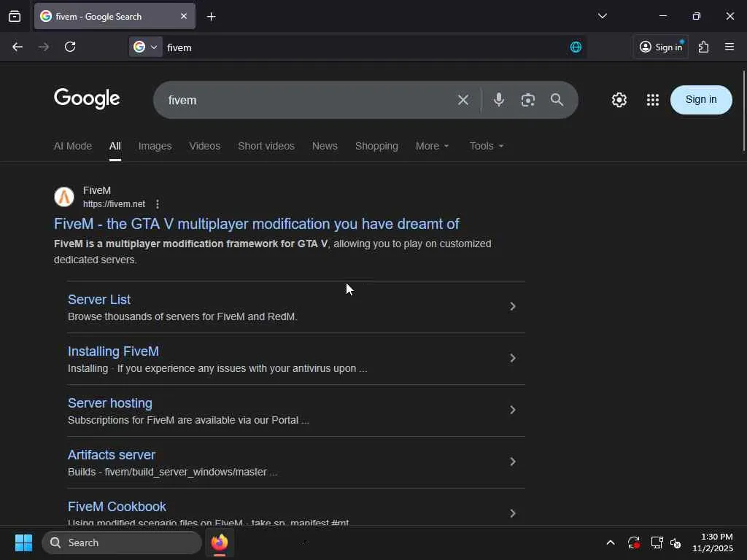This screenshot has width=747, height=560.
Task: Click the Windows taskbar Search box
Action: 122,542
